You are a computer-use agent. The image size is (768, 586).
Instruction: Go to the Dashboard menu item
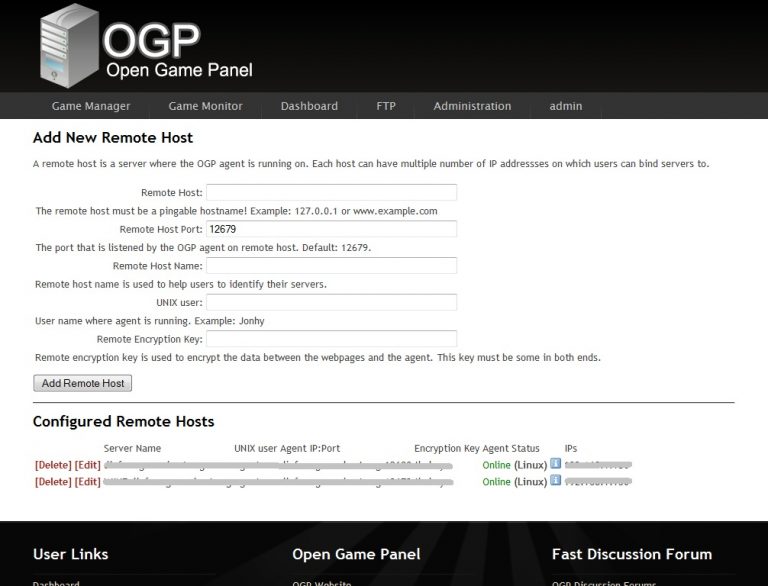[309, 106]
